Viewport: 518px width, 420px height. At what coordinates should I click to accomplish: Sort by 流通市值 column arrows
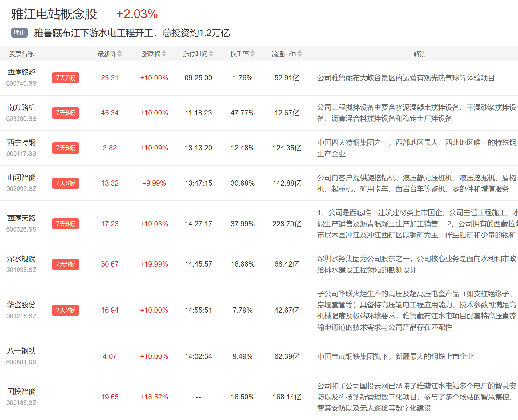tap(299, 54)
